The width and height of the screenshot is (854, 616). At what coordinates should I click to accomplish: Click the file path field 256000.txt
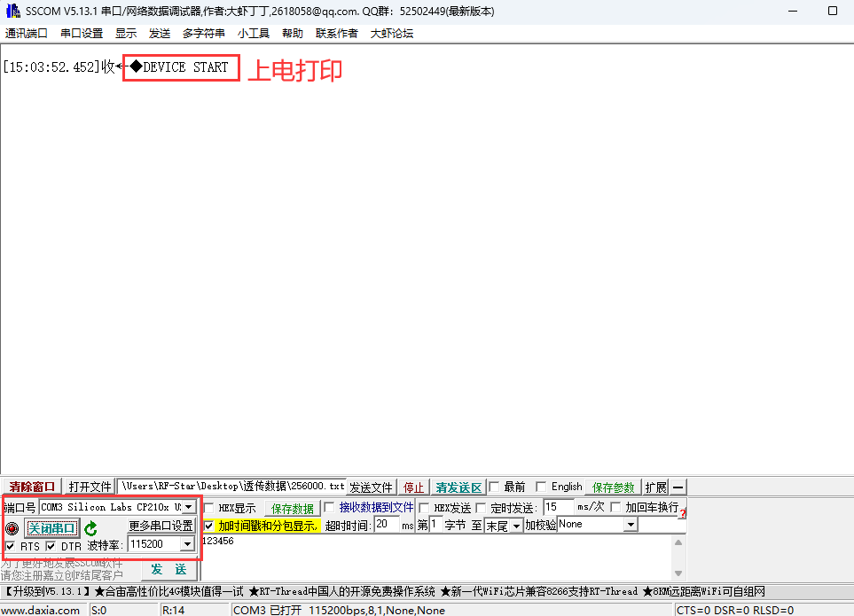click(232, 487)
